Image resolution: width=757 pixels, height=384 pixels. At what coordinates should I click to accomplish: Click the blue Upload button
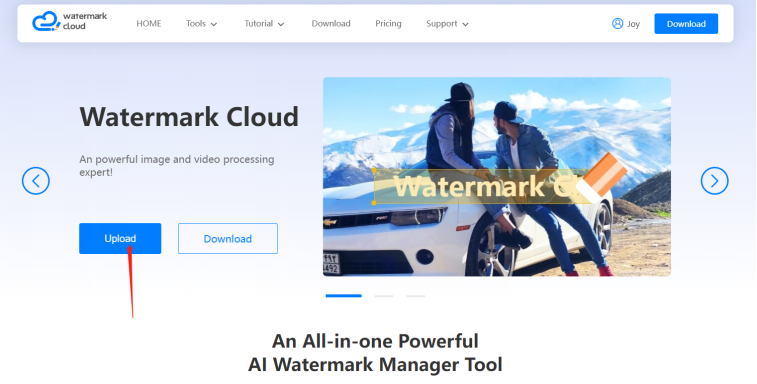click(x=120, y=238)
